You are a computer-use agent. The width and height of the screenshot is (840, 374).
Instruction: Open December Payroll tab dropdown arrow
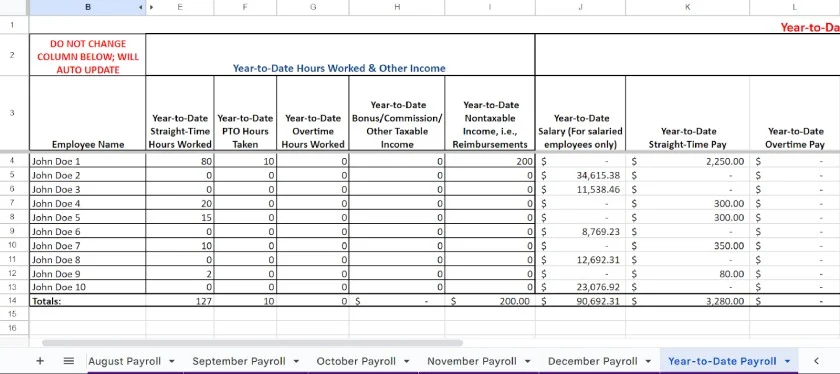[648, 361]
